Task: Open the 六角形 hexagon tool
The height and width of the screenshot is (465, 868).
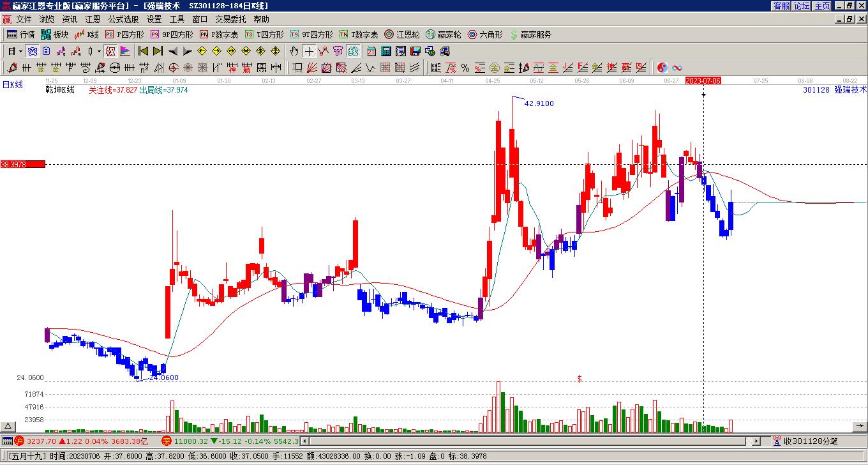Action: click(x=485, y=34)
